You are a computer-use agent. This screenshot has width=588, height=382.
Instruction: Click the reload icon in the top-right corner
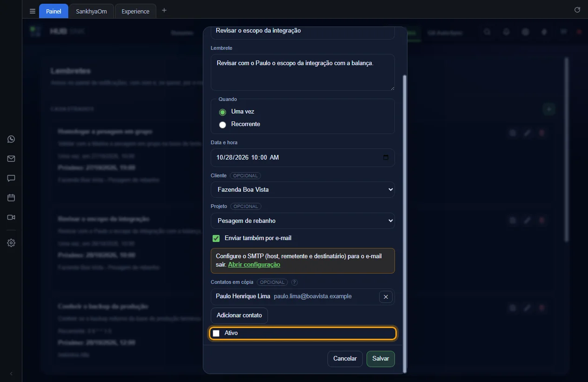pos(577,10)
